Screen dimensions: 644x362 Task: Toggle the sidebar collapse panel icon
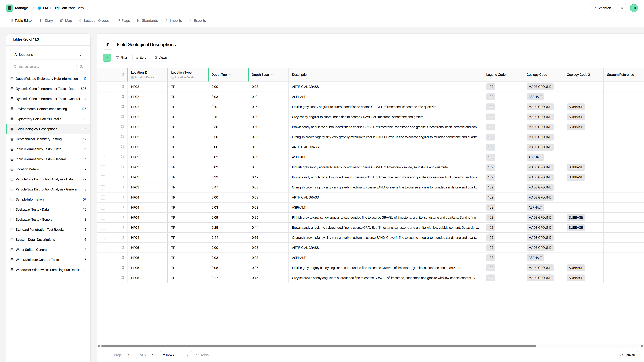[108, 45]
